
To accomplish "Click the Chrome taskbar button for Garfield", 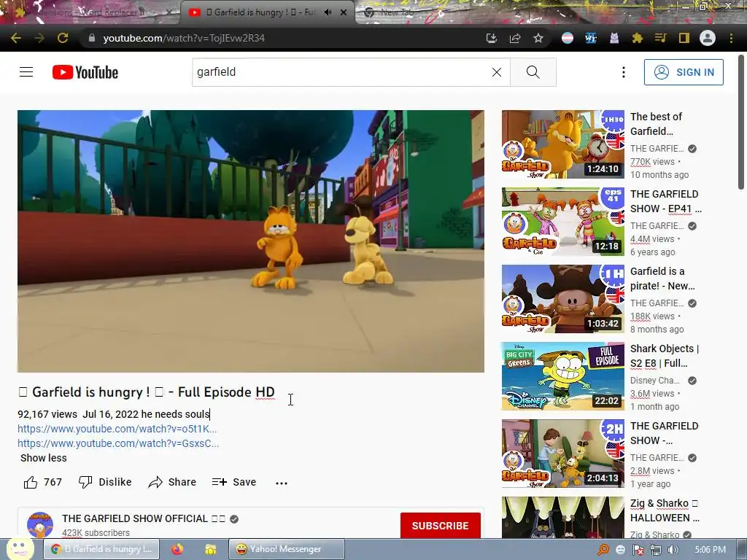I will 101,549.
